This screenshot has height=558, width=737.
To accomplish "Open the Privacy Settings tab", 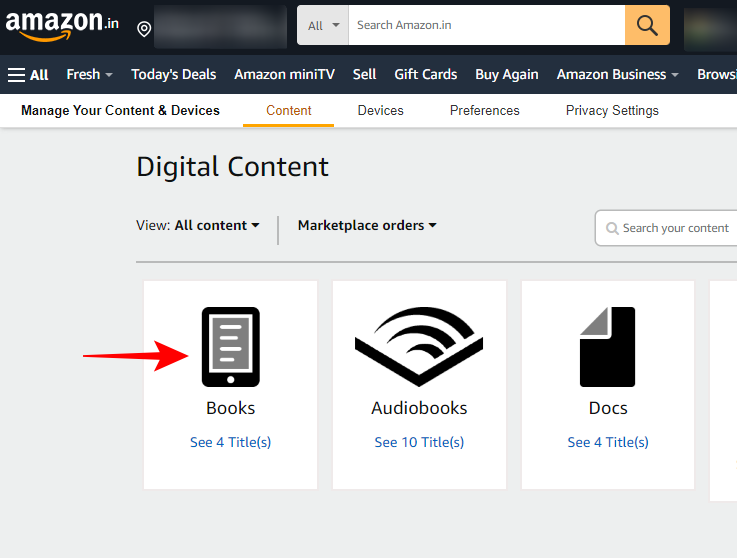I will [x=612, y=110].
